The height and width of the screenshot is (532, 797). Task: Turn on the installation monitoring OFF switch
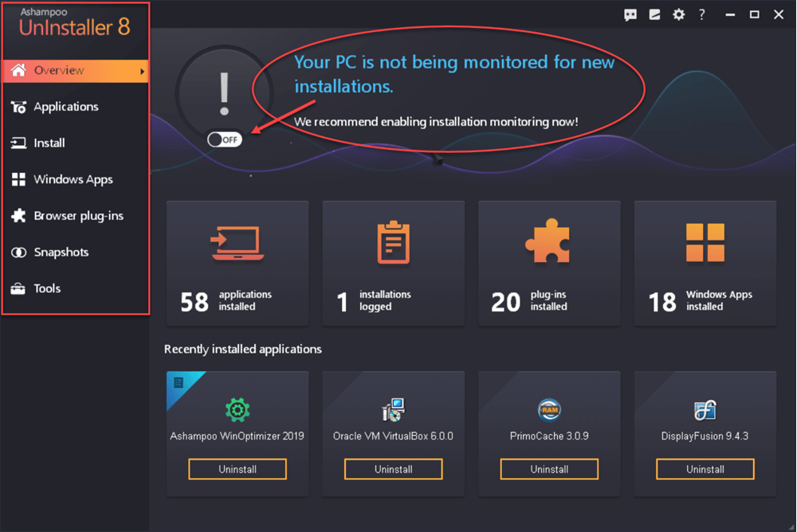(225, 139)
